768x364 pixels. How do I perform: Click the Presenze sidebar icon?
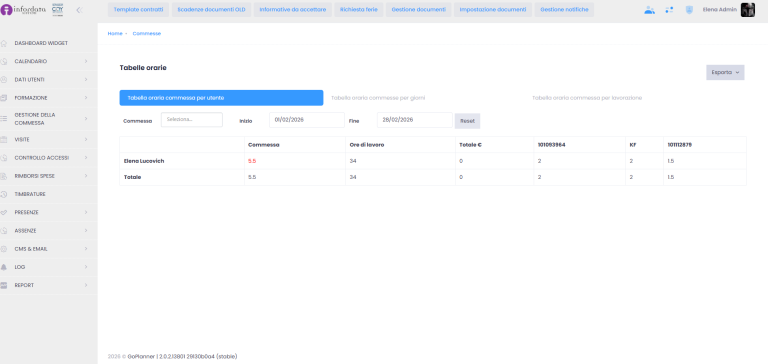[4, 212]
